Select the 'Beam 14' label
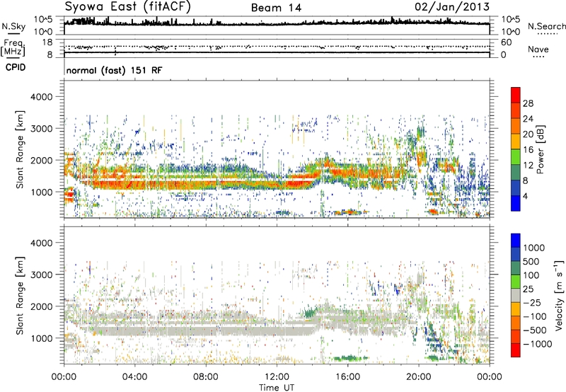Viewport: 566px width, 392px height. coord(276,8)
